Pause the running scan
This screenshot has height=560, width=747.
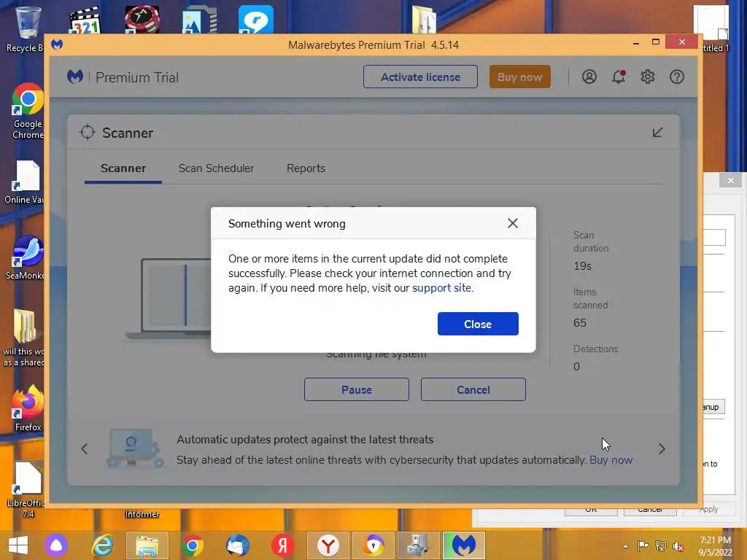pyautogui.click(x=356, y=389)
